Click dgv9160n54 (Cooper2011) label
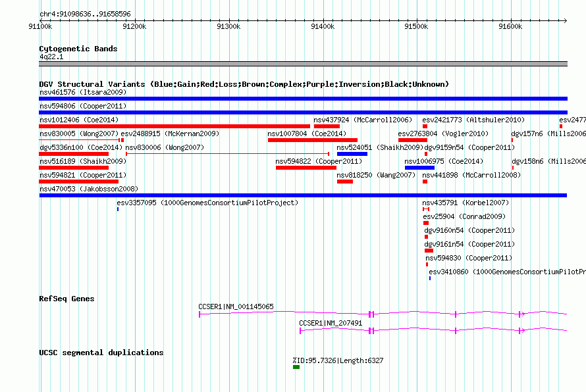This screenshot has height=392, width=586. [x=469, y=230]
